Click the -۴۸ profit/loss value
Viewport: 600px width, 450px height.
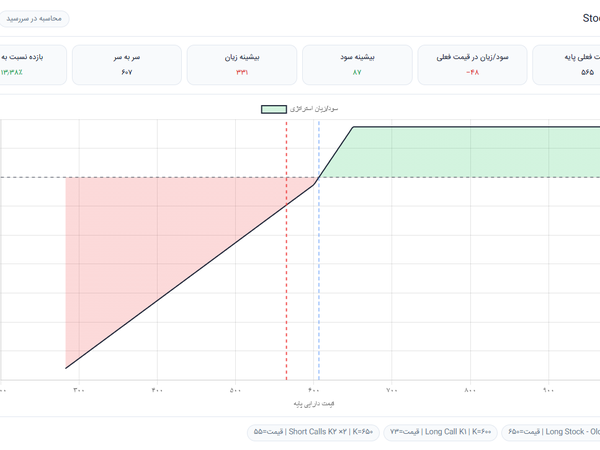pyautogui.click(x=473, y=72)
